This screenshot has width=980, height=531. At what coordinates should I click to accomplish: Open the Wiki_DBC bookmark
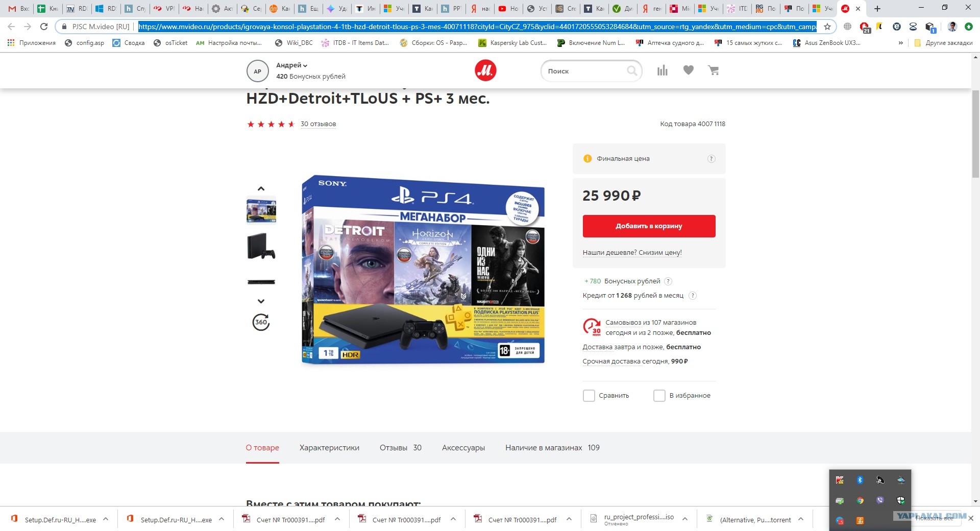[x=294, y=43]
